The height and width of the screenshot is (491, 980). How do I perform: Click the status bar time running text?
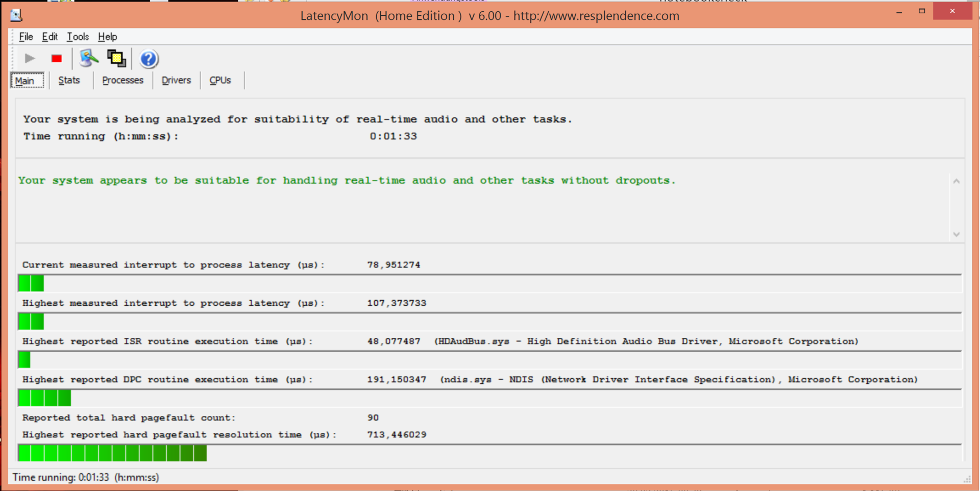point(86,477)
